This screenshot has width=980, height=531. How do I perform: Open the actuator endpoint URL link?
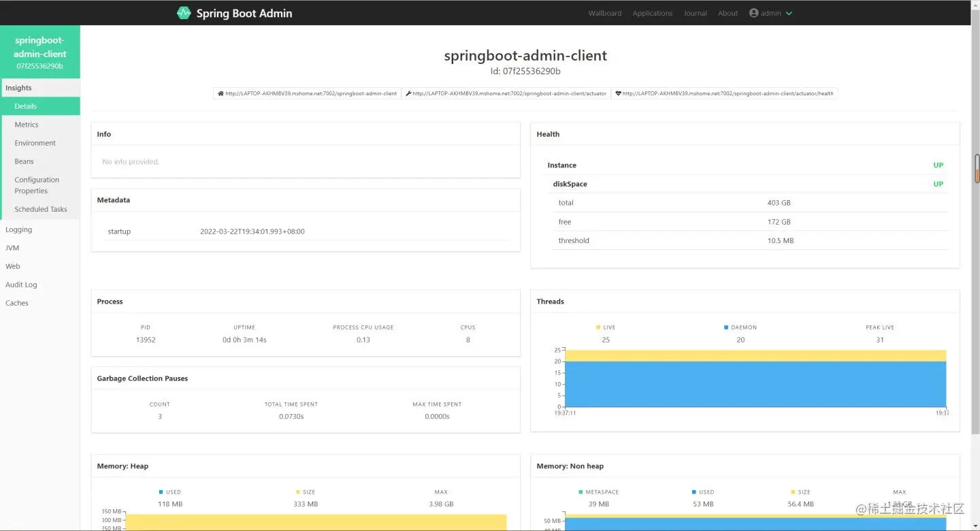510,93
